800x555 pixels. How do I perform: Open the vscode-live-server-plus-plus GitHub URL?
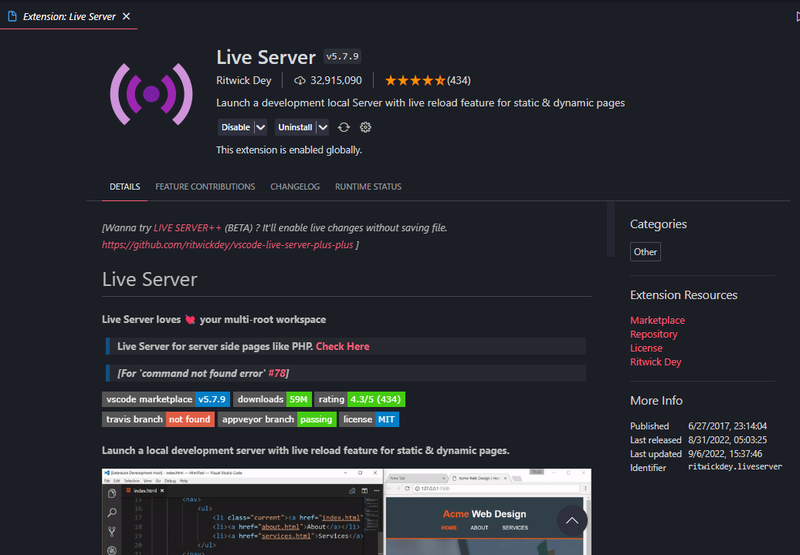point(228,245)
